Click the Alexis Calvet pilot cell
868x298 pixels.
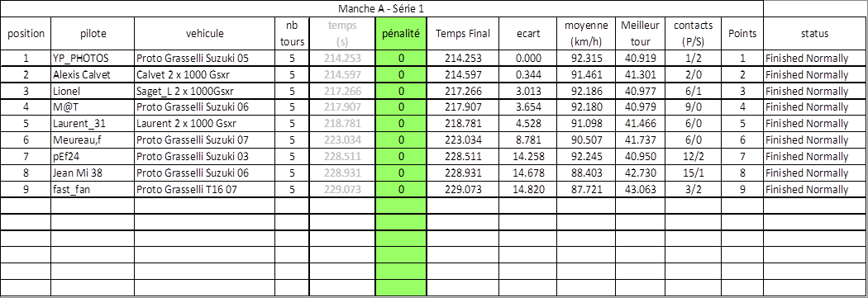tap(93, 74)
